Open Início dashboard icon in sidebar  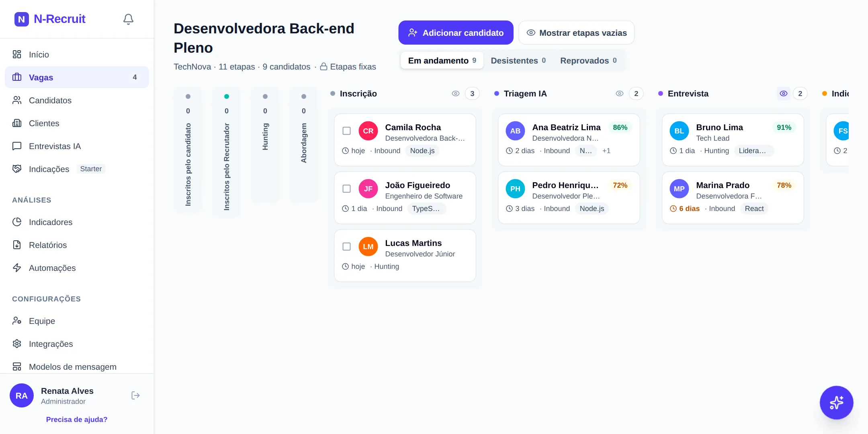17,54
